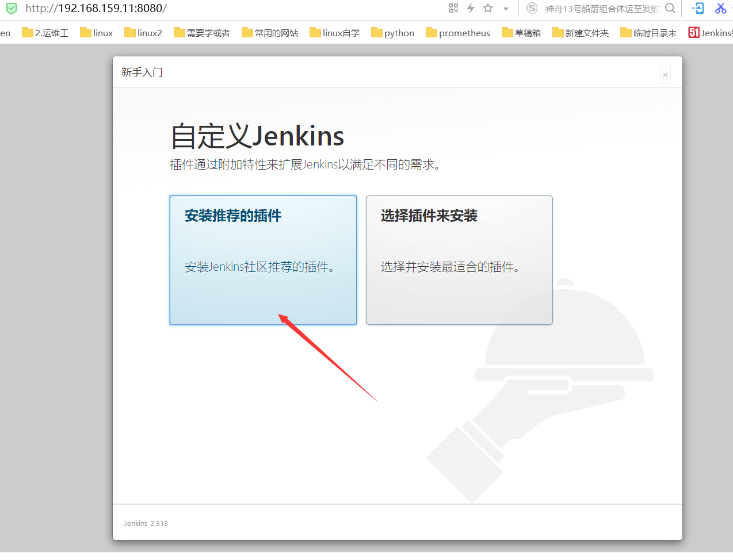Viewport: 733px width, 560px height.
Task: Bookmark page with the star icon
Action: click(488, 8)
